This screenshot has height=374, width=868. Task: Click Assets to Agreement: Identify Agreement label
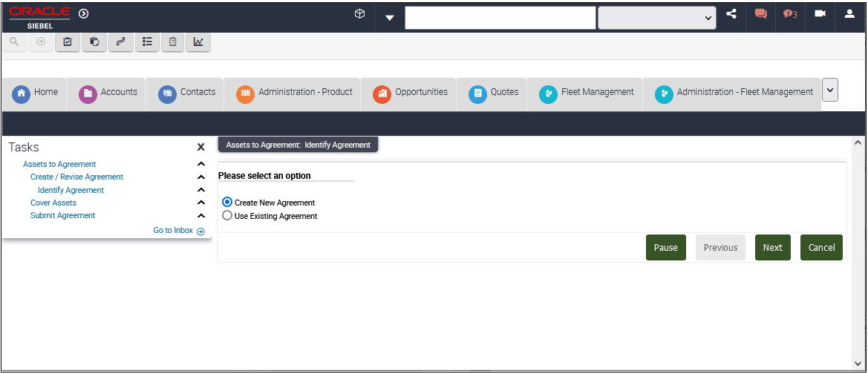[x=298, y=145]
